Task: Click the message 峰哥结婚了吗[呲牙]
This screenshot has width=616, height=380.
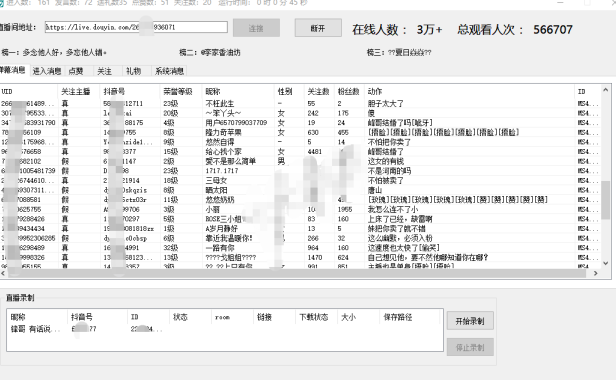Action: (400, 123)
